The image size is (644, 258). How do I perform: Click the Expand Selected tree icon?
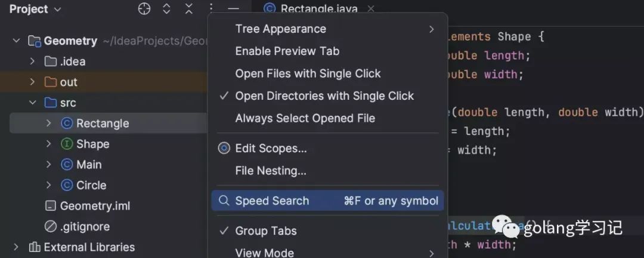(x=166, y=8)
